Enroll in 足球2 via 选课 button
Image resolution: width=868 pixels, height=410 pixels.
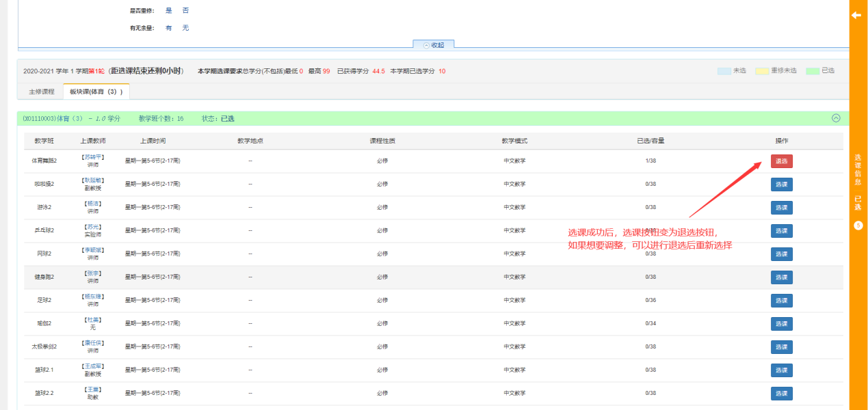781,301
